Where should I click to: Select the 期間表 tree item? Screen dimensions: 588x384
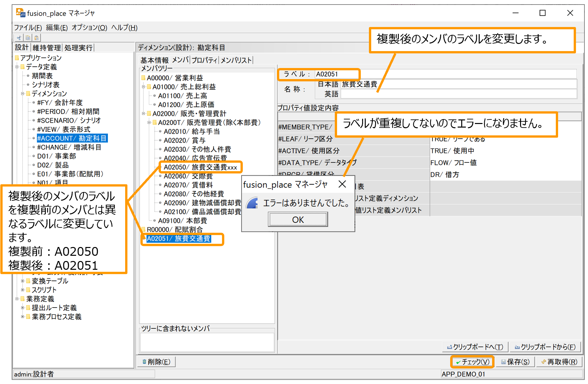42,76
